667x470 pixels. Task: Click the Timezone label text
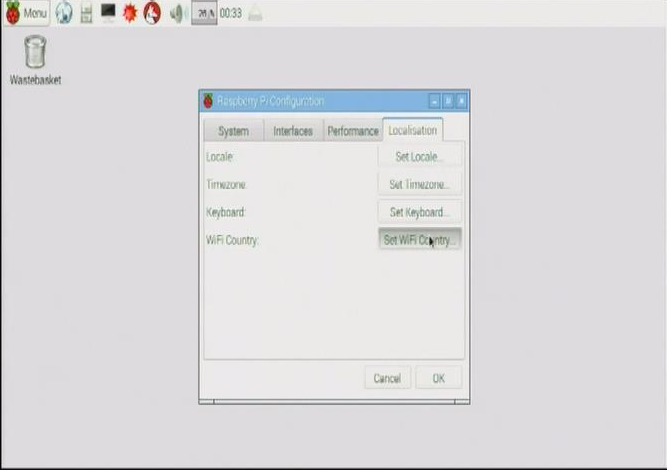227,185
